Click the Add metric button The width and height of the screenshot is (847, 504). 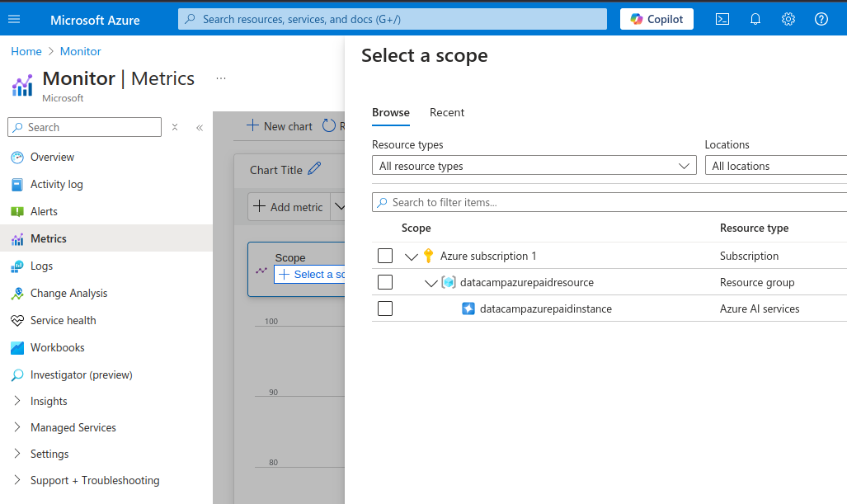click(x=289, y=207)
